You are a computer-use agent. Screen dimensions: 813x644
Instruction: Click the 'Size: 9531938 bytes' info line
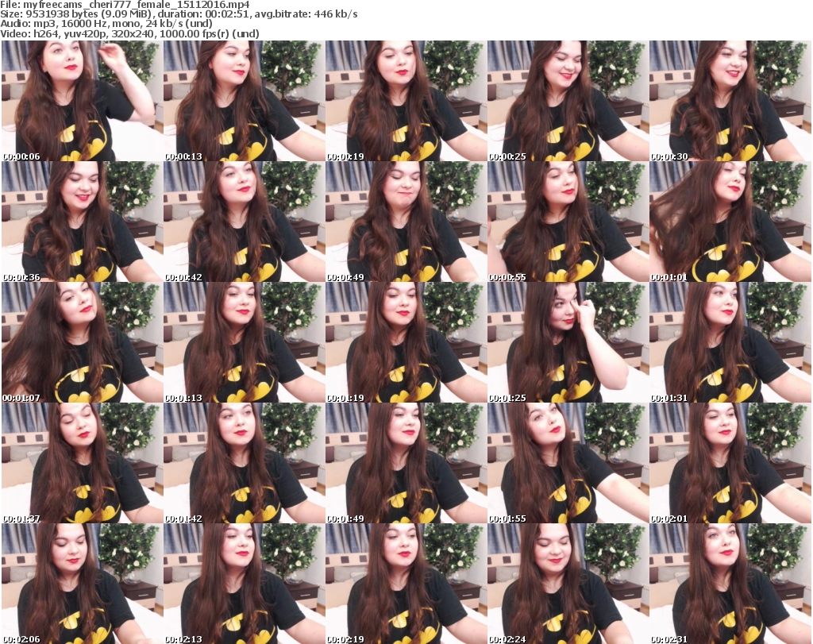tap(179, 14)
